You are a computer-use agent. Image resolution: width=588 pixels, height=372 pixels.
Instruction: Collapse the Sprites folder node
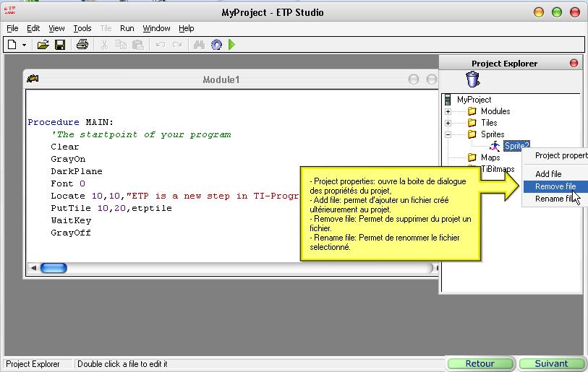[x=448, y=135]
